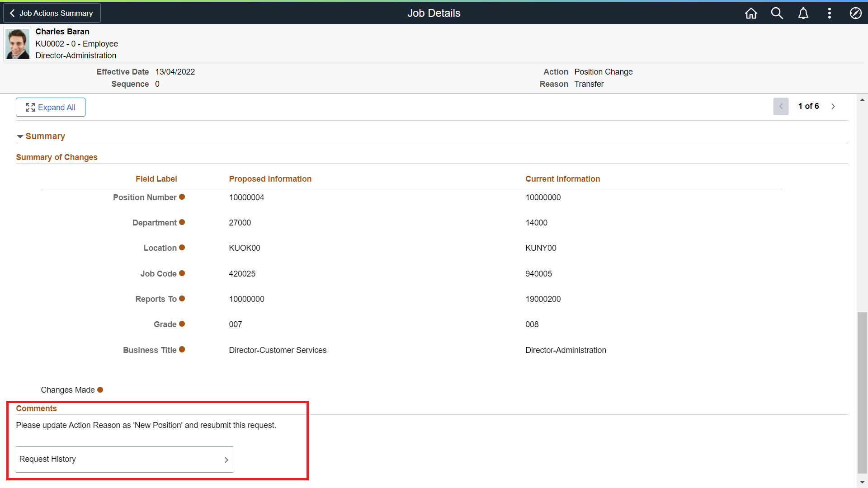
Task: Click the change indicator beside Business Title
Action: [182, 349]
